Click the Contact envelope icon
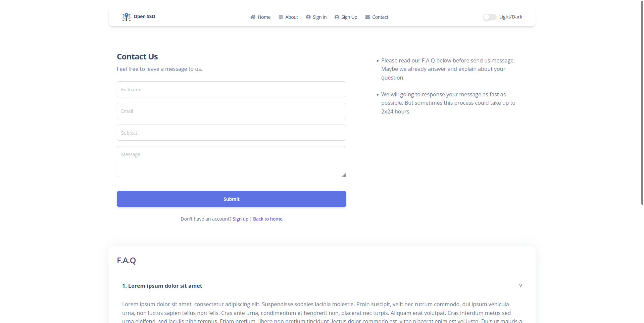This screenshot has height=323, width=644. coord(367,17)
